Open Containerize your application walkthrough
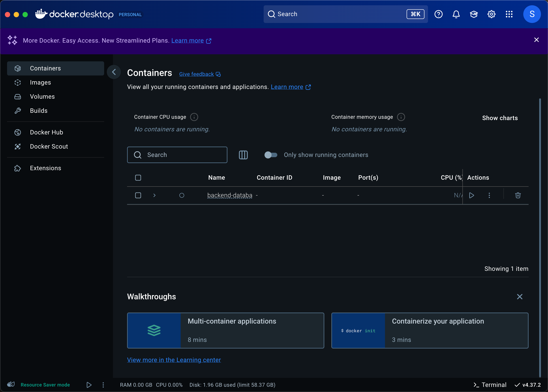548x392 pixels. (430, 331)
